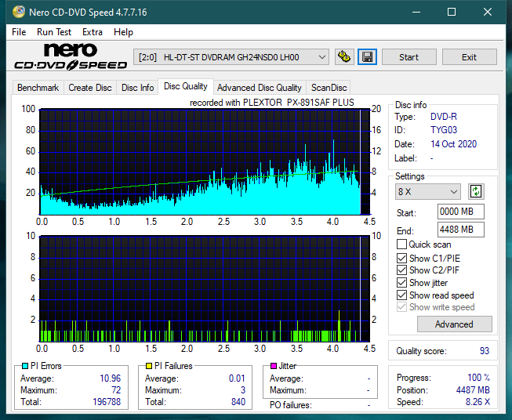Screen dimensions: 512x420
Task: Switch to the ScanDisc tab
Action: 329,88
